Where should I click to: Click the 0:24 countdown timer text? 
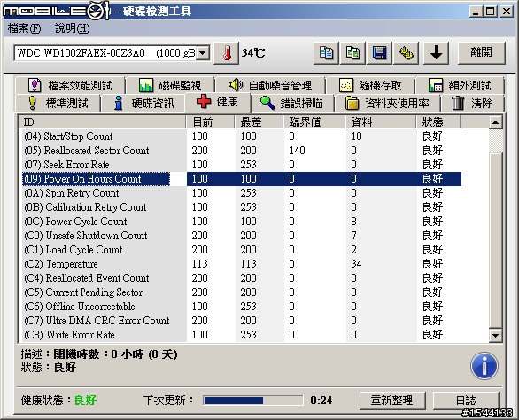tap(321, 401)
